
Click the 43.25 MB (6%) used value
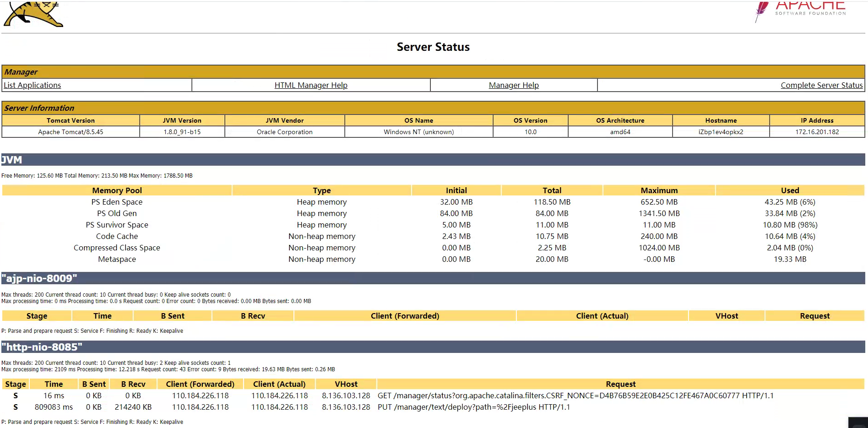click(790, 202)
